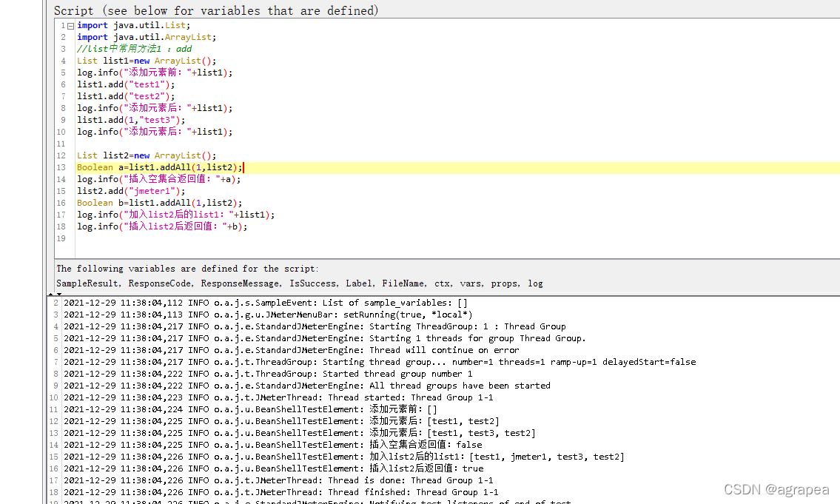Click line 'log.info("加入list2后的list1: "+list1);'
Image resolution: width=840 pixels, height=504 pixels.
click(175, 214)
